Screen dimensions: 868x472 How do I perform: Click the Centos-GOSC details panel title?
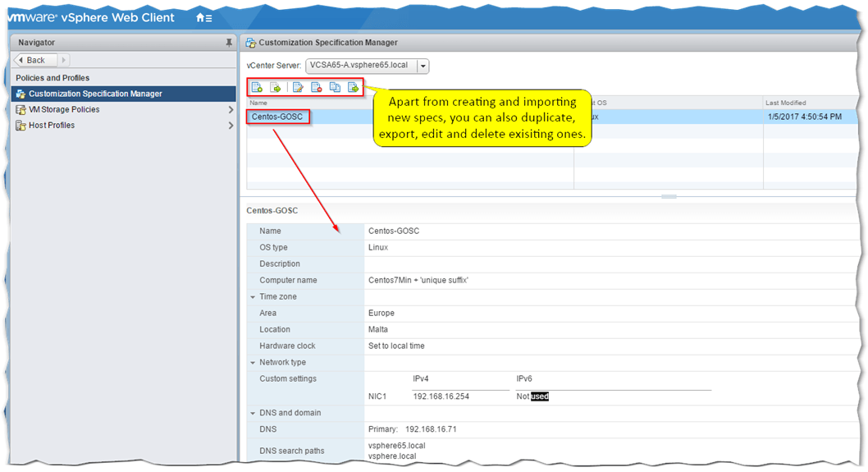(272, 210)
